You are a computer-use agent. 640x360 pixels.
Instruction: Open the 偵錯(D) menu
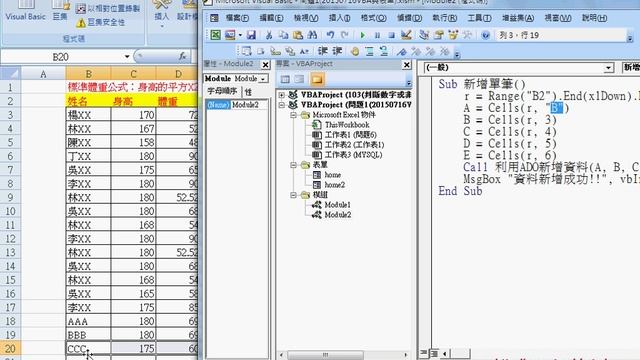[x=409, y=18]
